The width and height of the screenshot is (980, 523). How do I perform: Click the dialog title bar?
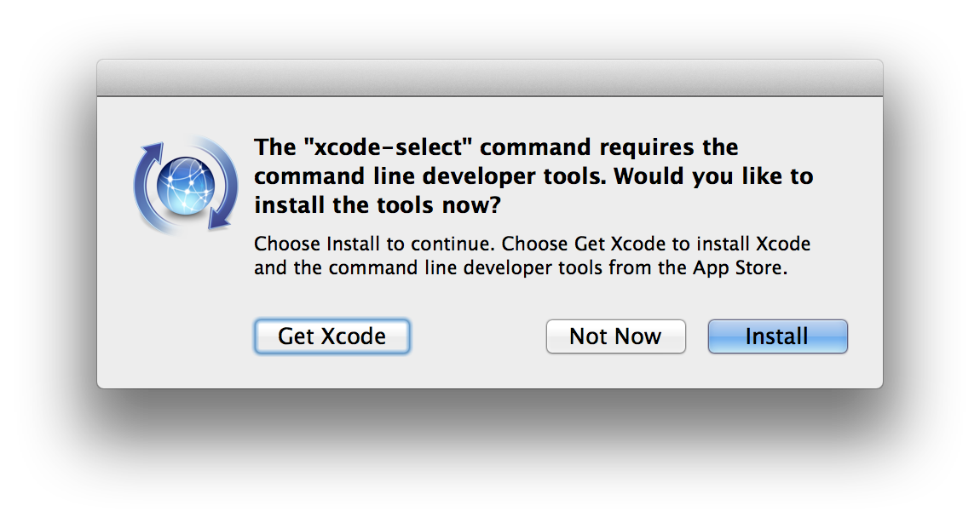pyautogui.click(x=490, y=76)
